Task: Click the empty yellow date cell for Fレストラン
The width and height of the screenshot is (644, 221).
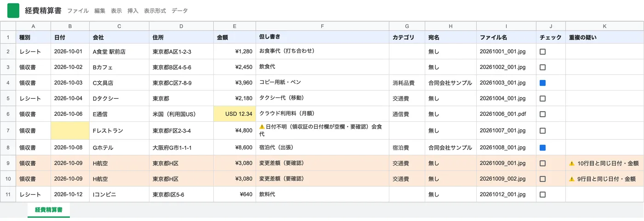Action: (x=70, y=130)
